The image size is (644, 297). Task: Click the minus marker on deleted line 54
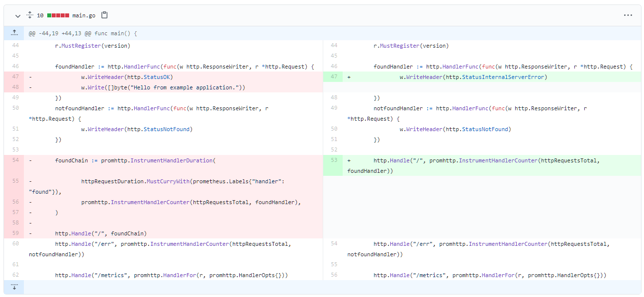30,160
